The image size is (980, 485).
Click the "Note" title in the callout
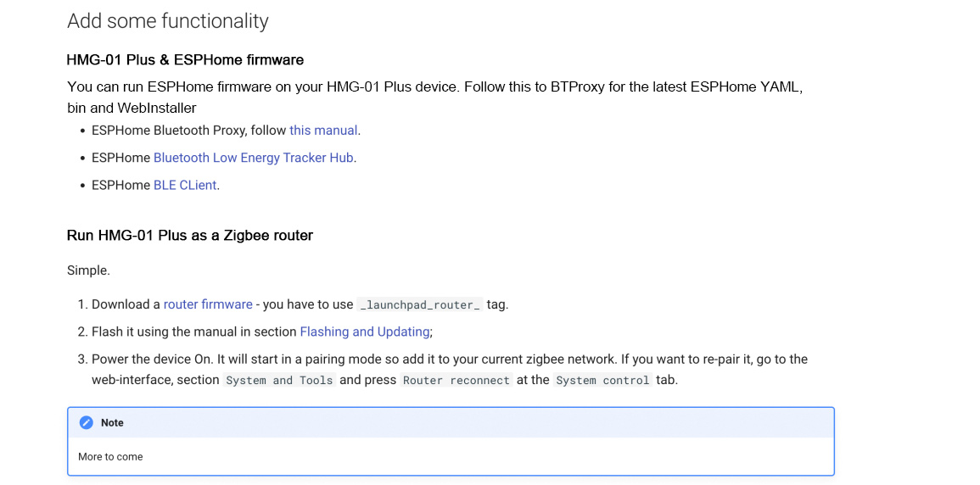[112, 423]
